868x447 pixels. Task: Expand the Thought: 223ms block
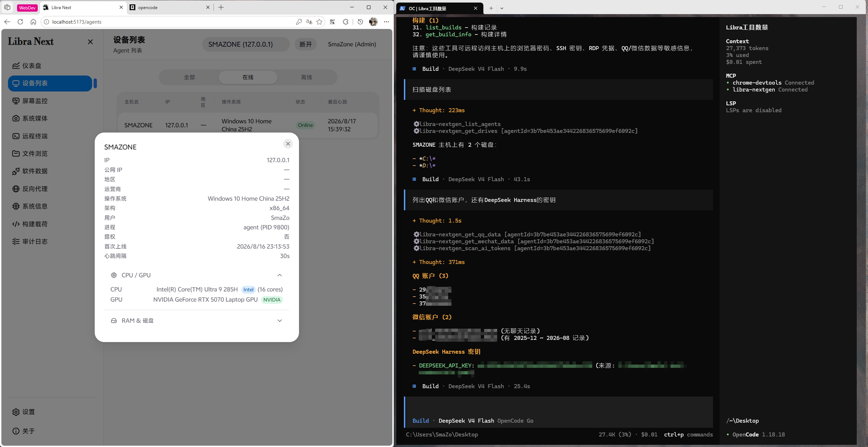point(439,110)
